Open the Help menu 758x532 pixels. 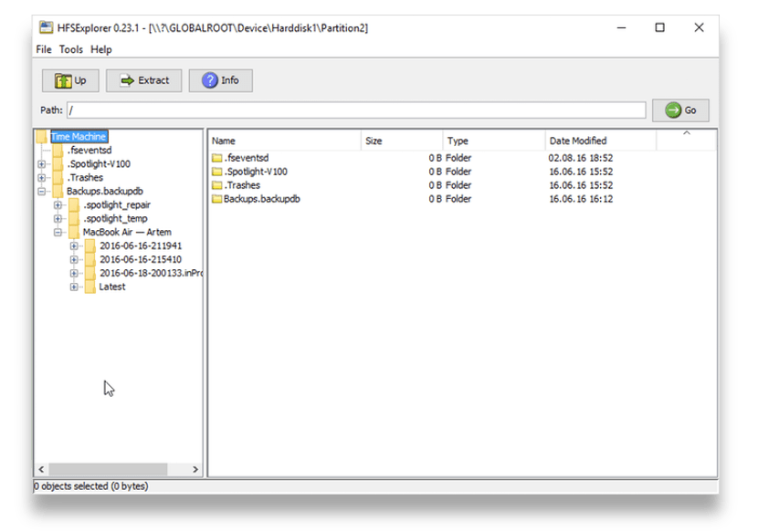[x=100, y=49]
